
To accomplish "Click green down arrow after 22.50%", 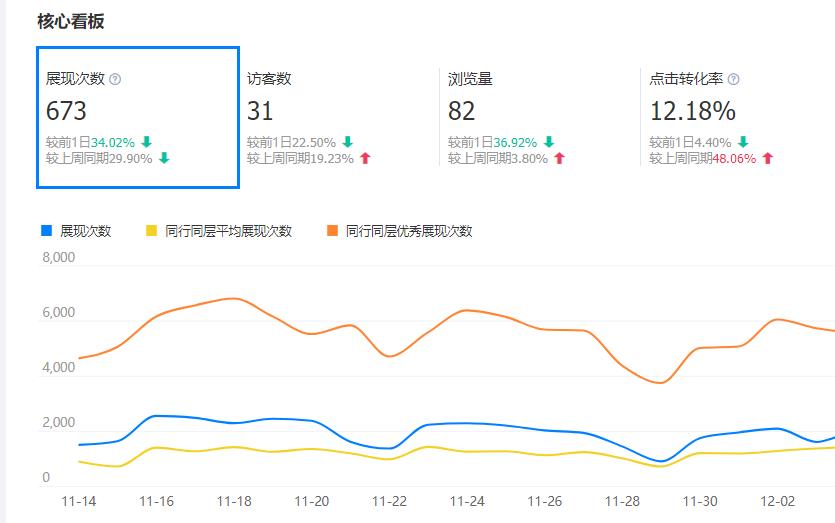I will pyautogui.click(x=348, y=142).
